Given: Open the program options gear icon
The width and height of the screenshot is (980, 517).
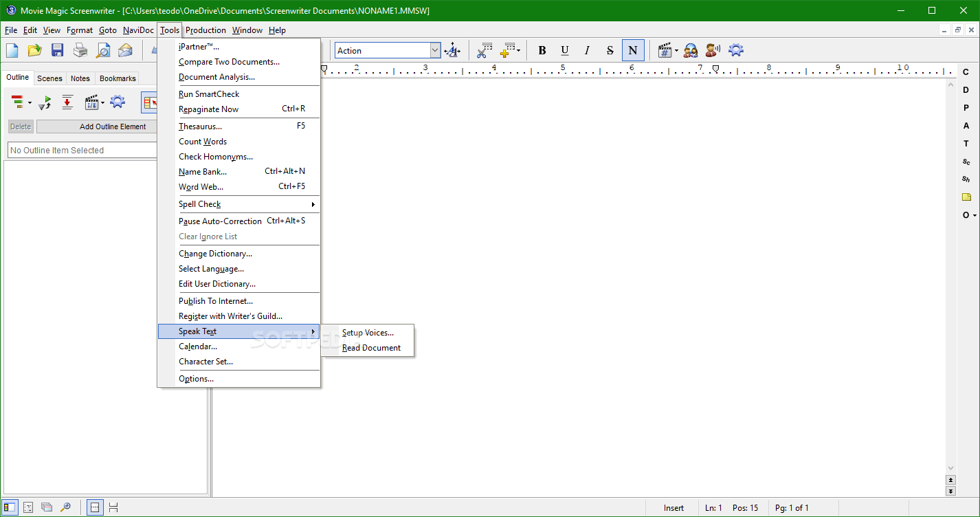Looking at the screenshot, I should click(735, 50).
